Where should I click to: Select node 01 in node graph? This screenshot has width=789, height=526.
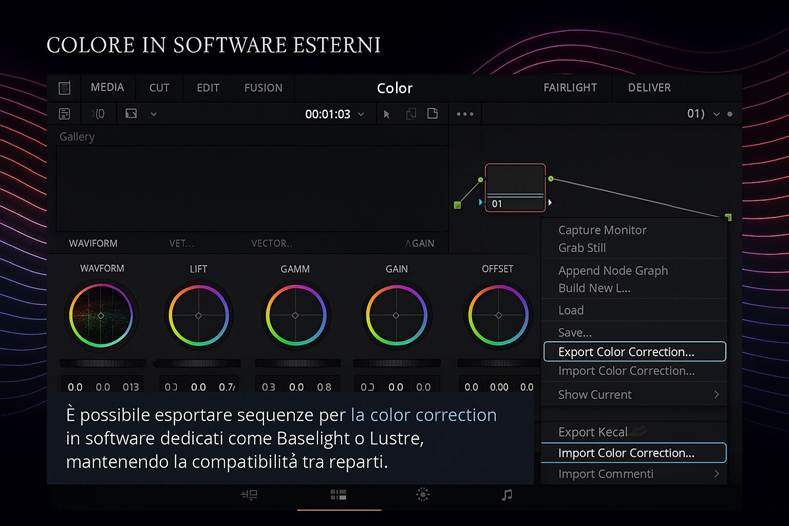coord(515,187)
